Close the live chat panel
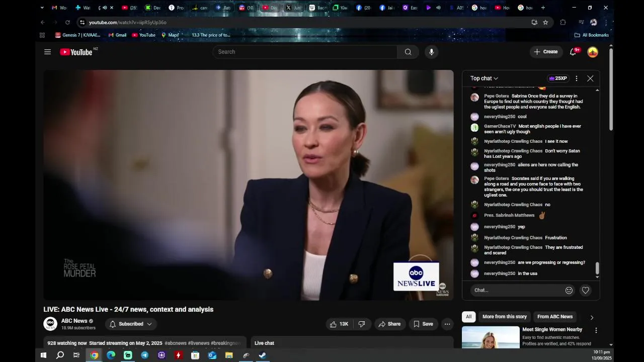The image size is (644, 362). [590, 78]
